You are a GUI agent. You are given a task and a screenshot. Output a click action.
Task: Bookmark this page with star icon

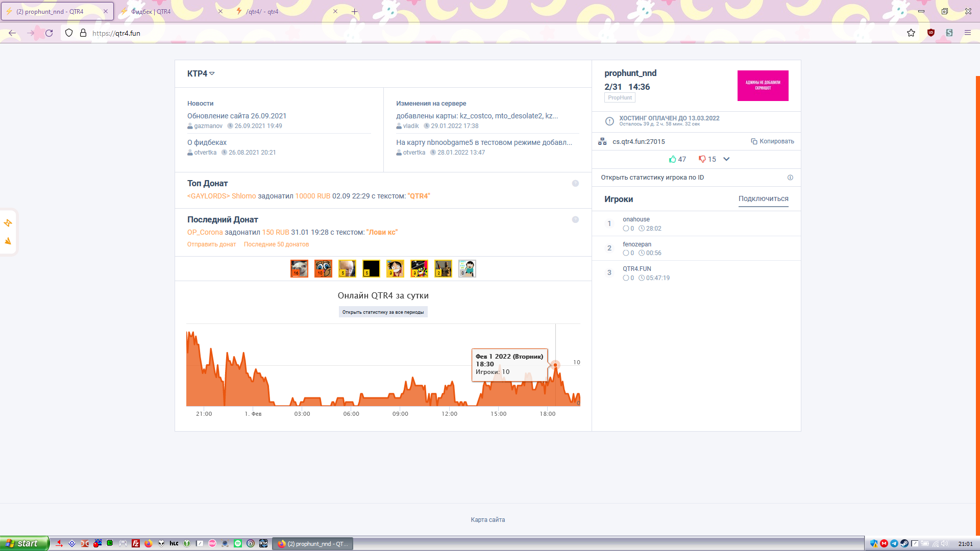click(x=911, y=33)
